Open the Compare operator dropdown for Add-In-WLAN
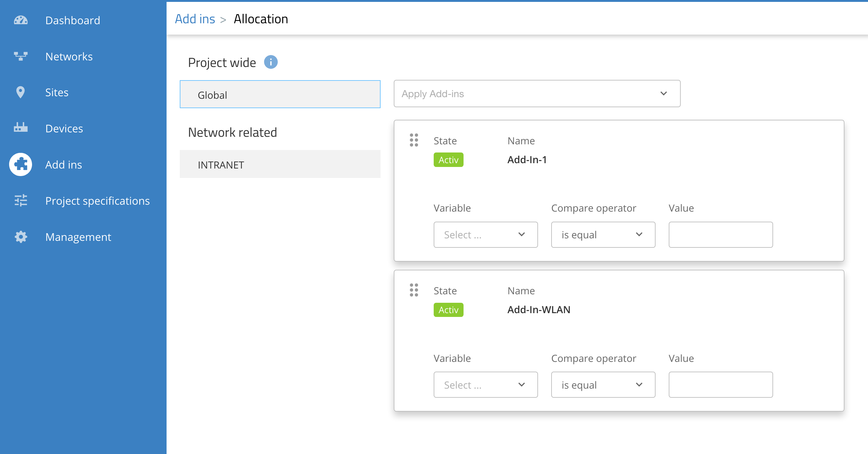This screenshot has width=868, height=454. 603,385
